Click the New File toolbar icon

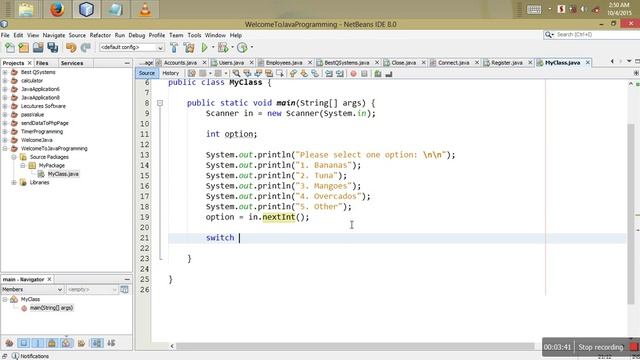tap(9, 48)
